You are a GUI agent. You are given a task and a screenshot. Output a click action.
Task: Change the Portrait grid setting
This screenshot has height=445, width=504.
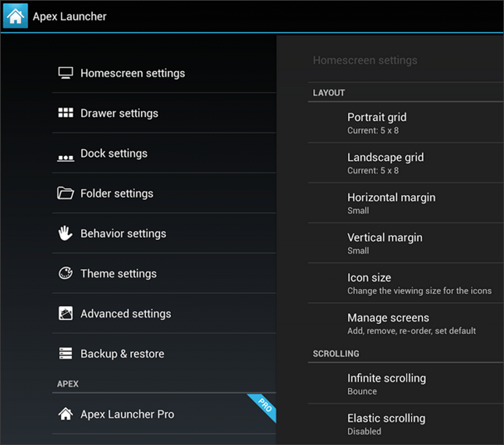(406, 123)
